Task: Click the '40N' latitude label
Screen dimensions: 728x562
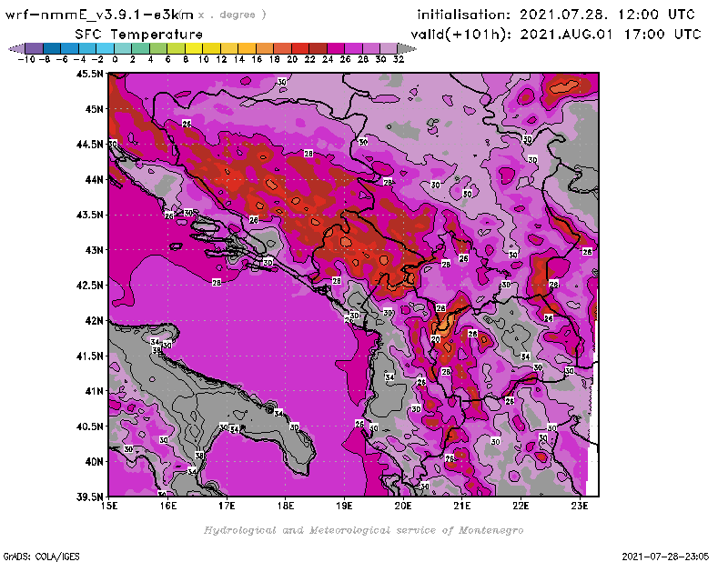Action: (x=95, y=462)
